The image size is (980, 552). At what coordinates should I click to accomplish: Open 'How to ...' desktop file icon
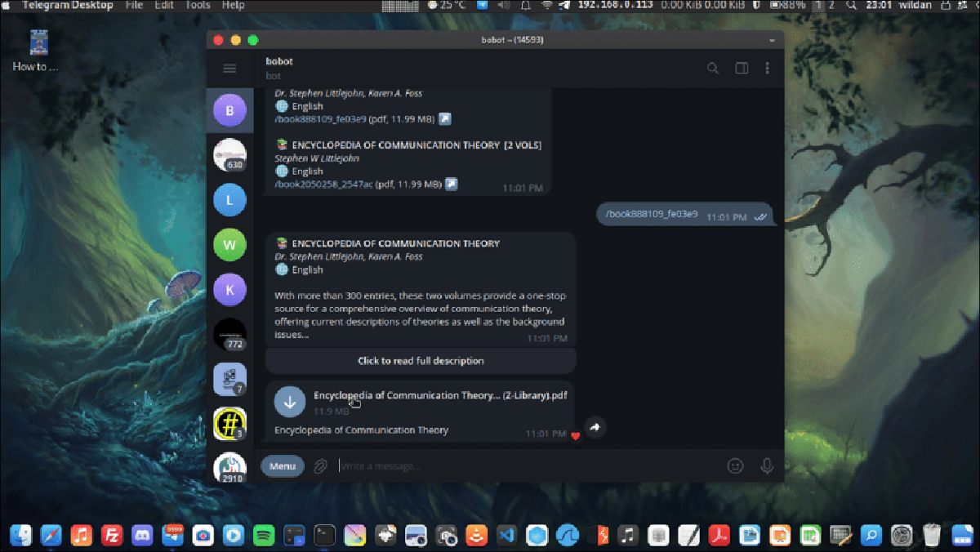coord(37,51)
